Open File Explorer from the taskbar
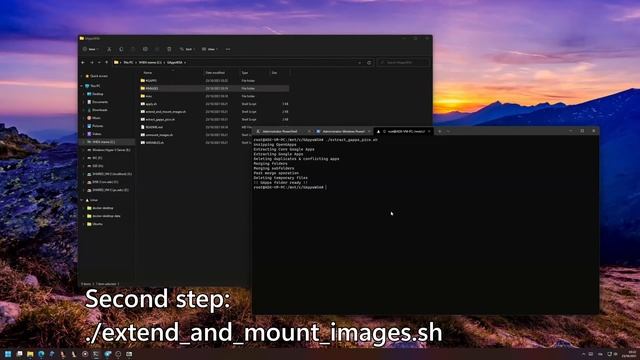 tap(30, 354)
